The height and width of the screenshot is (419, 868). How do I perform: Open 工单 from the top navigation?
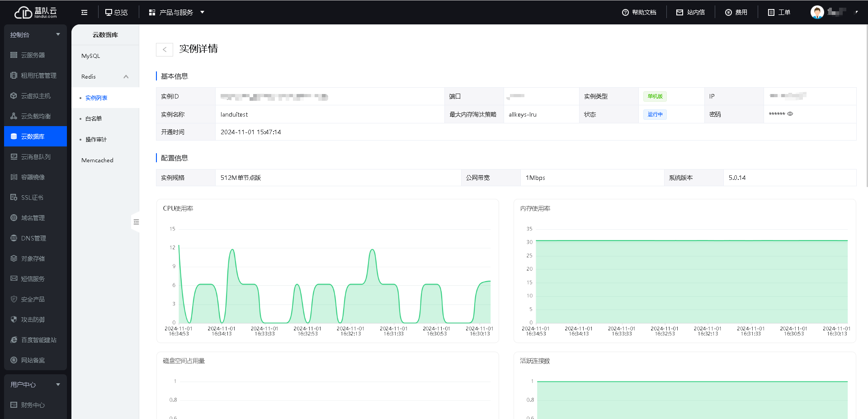pyautogui.click(x=779, y=13)
